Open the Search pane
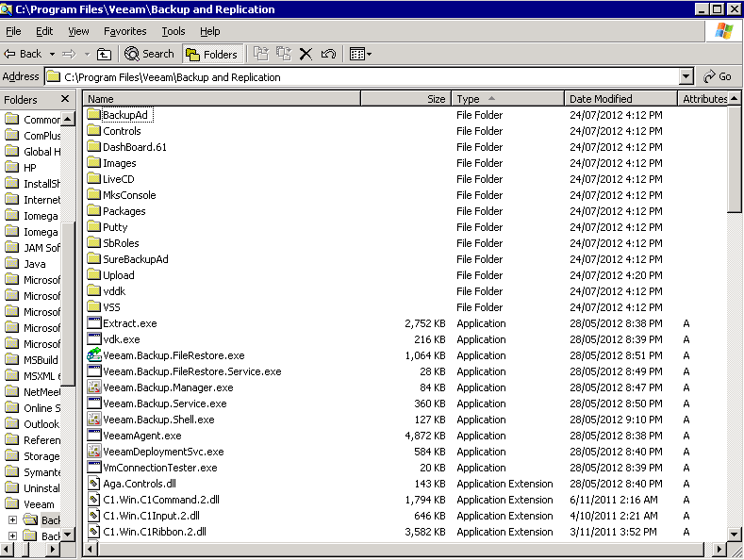This screenshot has width=744, height=560. pyautogui.click(x=150, y=54)
